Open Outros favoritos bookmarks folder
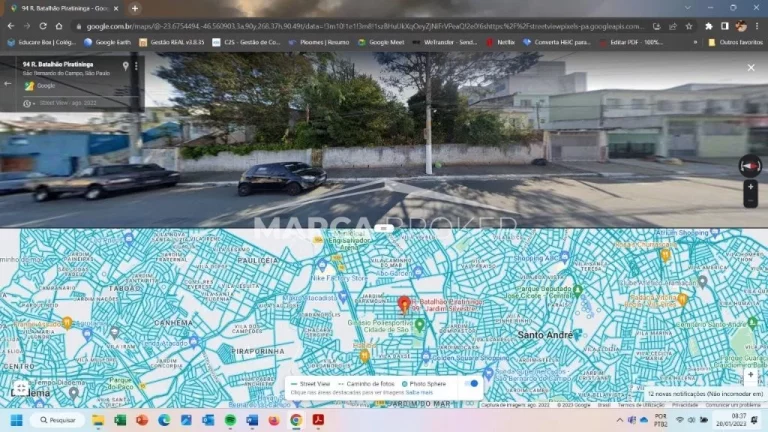This screenshot has height=432, width=768. (x=735, y=42)
